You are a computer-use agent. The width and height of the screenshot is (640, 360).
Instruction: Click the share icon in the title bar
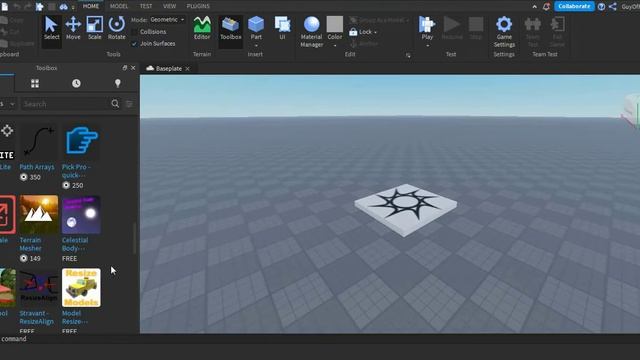tap(613, 6)
